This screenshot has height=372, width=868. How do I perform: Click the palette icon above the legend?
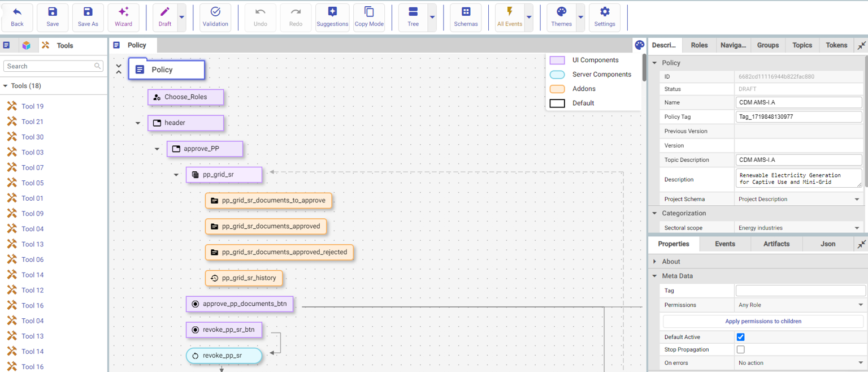[x=639, y=45]
